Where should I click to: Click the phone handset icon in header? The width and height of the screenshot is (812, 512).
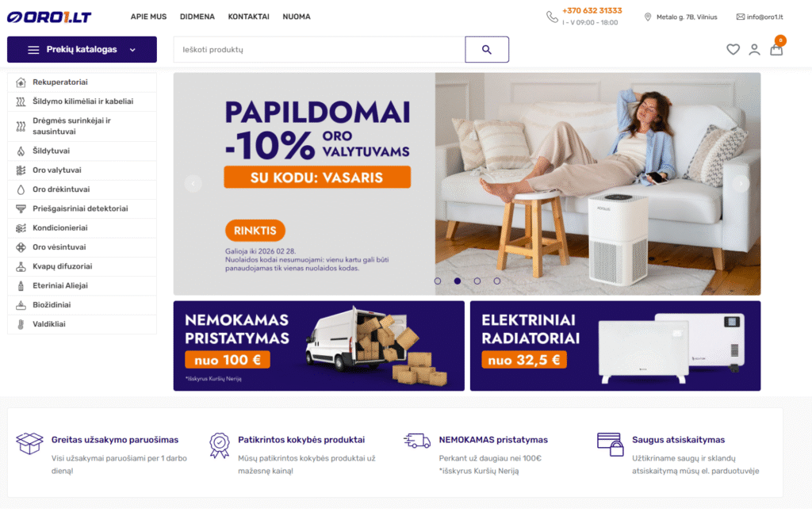point(552,17)
